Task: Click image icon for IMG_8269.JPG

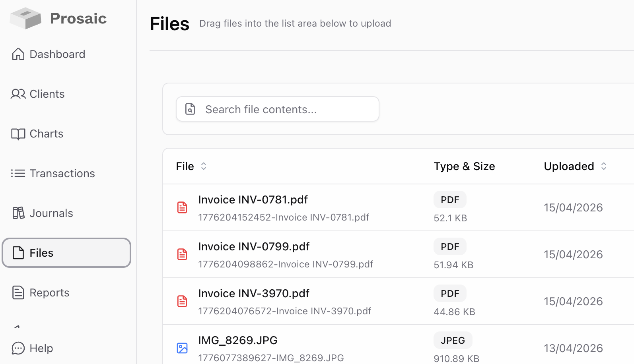Action: [182, 348]
